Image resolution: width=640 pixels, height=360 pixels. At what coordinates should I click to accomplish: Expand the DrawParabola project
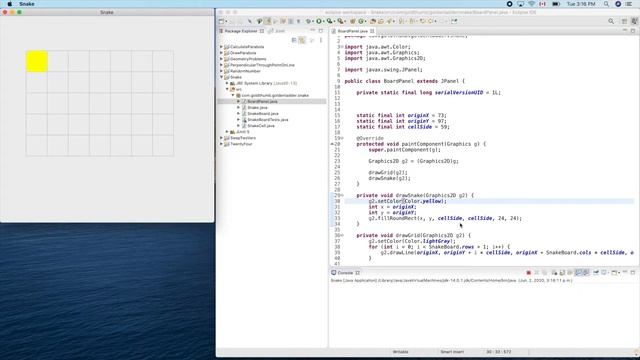click(222, 53)
